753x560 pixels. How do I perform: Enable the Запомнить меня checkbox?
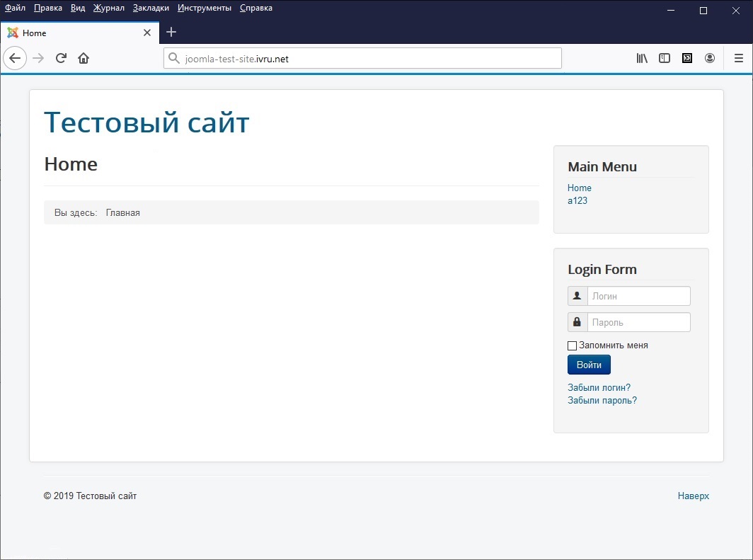coord(572,345)
